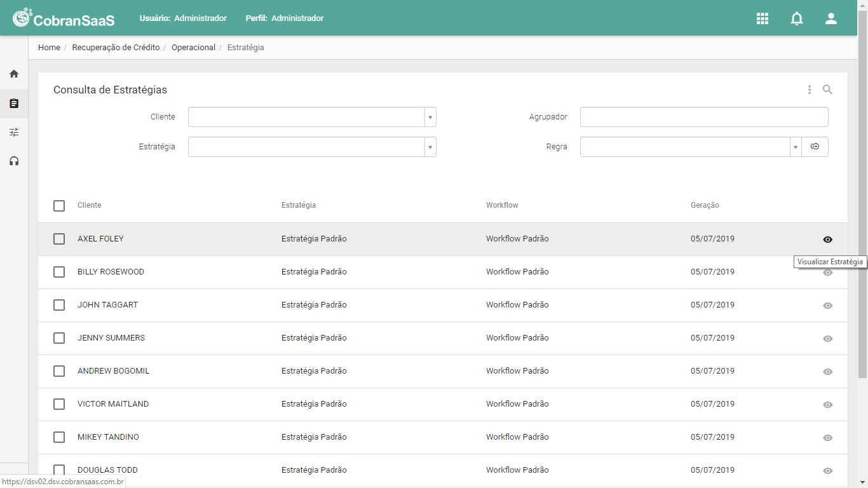View strategy for JOHN TAGGART
868x488 pixels.
827,306
